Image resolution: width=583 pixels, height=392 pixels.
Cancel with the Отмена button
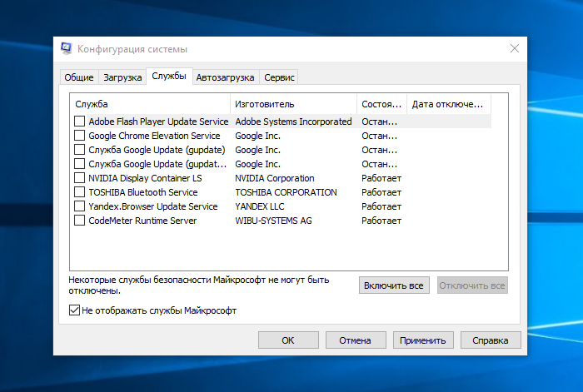click(356, 340)
